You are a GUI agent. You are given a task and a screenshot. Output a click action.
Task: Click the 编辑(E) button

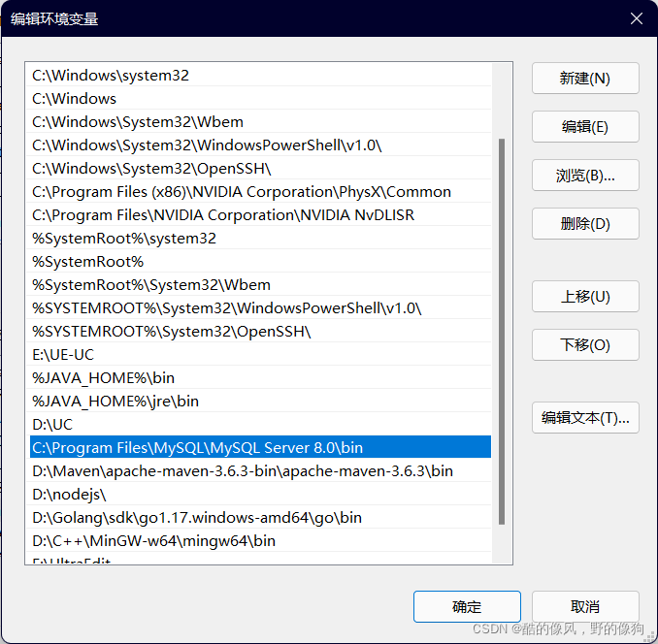click(x=585, y=127)
